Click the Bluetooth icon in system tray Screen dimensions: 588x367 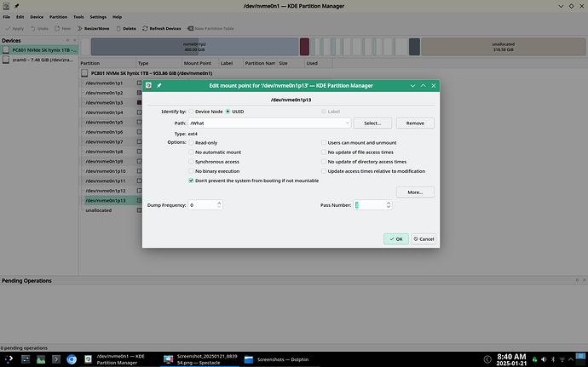(553, 359)
